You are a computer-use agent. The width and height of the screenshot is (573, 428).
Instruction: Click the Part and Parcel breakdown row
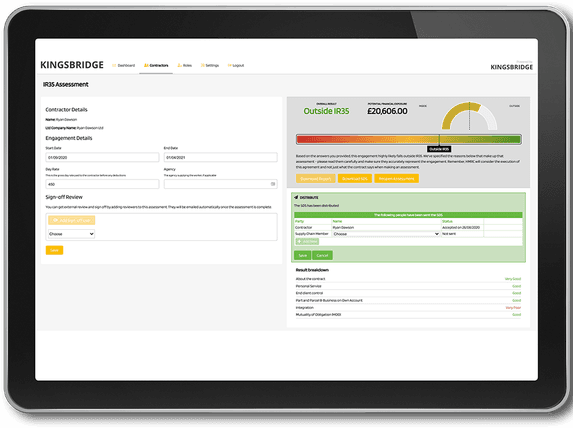408,300
